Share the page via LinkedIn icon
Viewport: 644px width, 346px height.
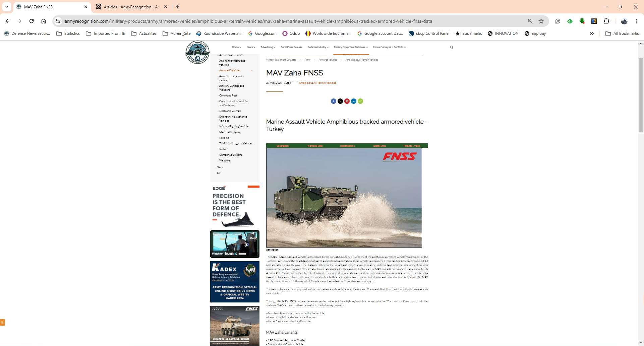coord(354,101)
